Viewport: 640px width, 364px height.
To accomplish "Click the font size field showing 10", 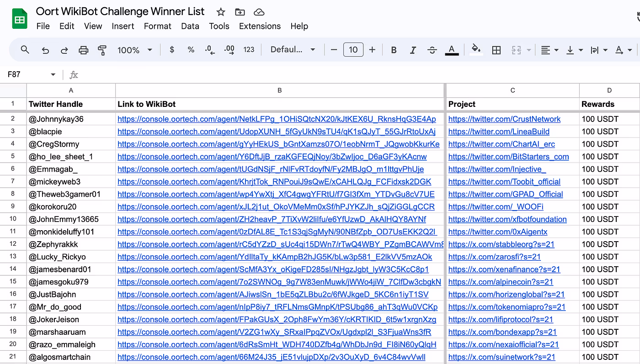I will pyautogui.click(x=353, y=50).
